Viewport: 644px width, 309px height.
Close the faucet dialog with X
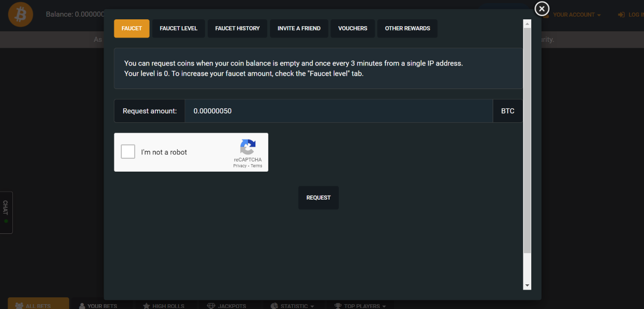click(542, 9)
